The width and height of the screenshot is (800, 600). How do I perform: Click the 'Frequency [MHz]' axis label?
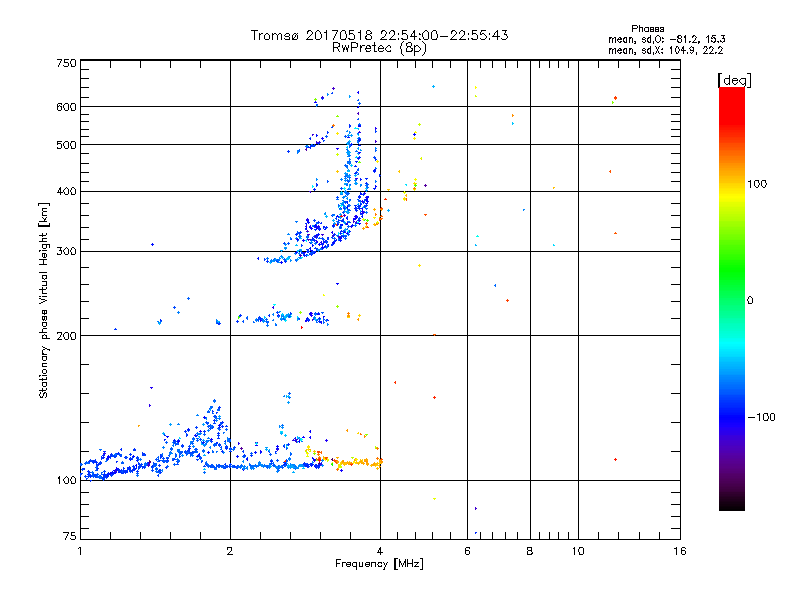coord(379,564)
